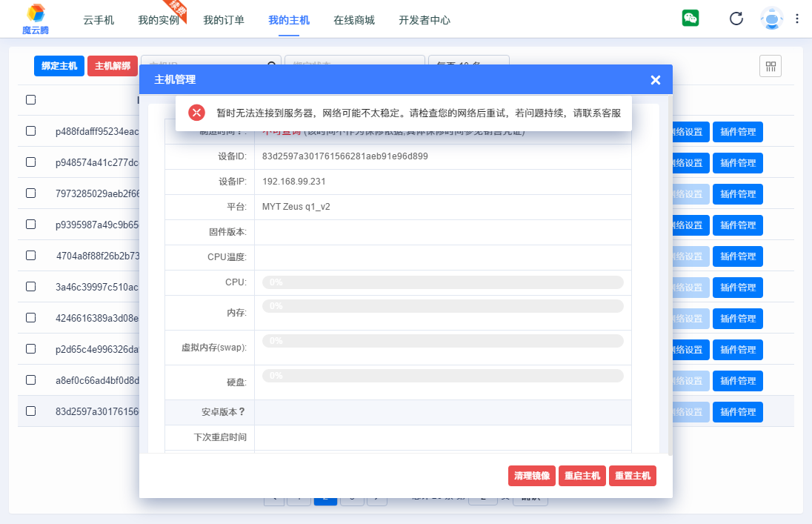Click the CPU usage progress bar

pos(442,282)
